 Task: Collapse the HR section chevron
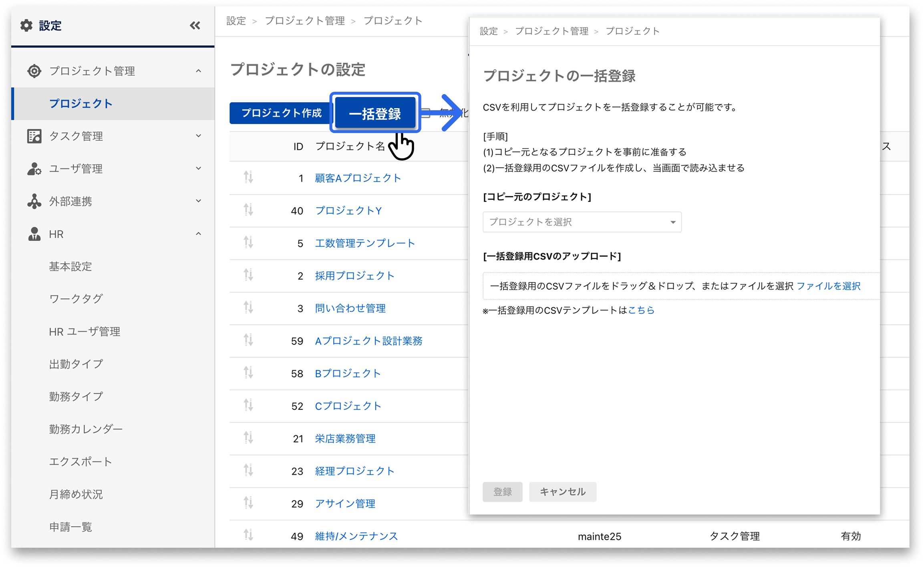click(198, 234)
